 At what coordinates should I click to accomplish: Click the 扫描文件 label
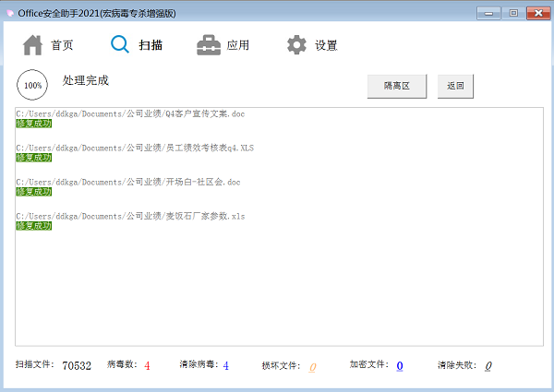tap(35, 364)
